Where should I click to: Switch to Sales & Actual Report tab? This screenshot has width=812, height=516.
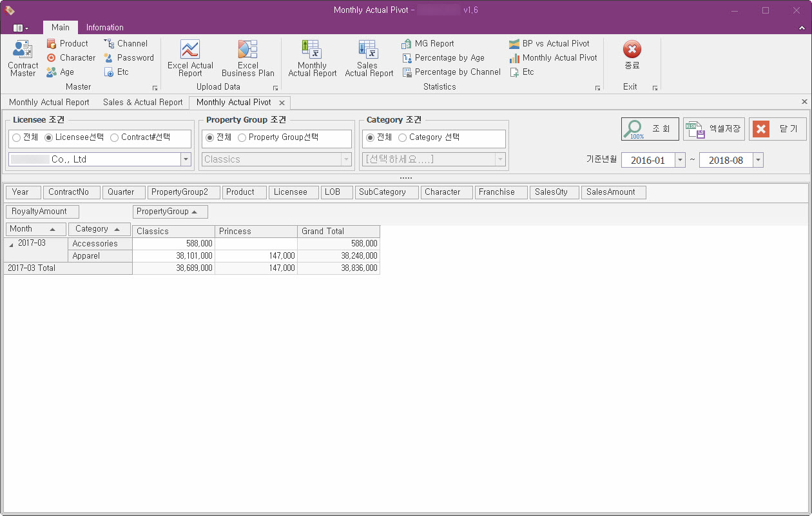143,103
